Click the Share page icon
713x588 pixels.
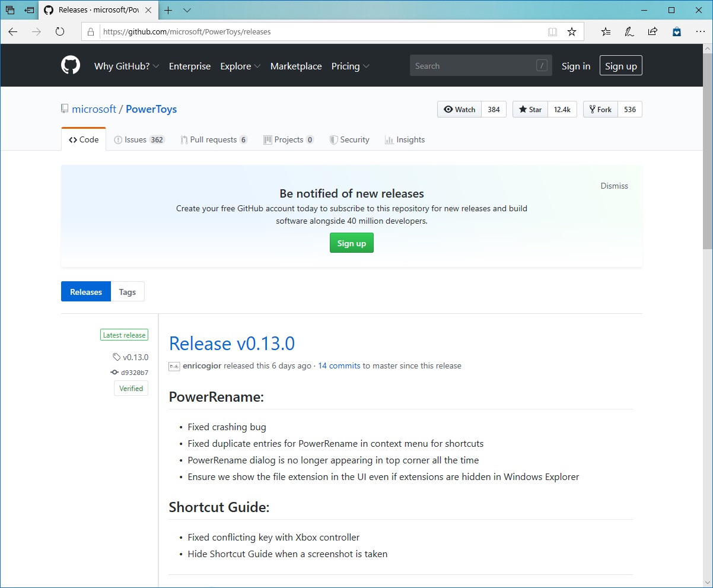coord(652,32)
